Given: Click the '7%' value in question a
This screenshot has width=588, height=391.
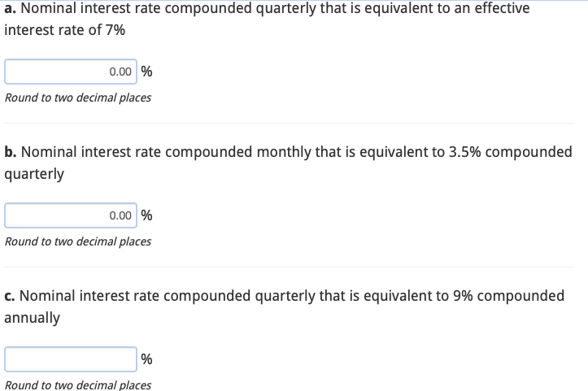Looking at the screenshot, I should pyautogui.click(x=115, y=30).
